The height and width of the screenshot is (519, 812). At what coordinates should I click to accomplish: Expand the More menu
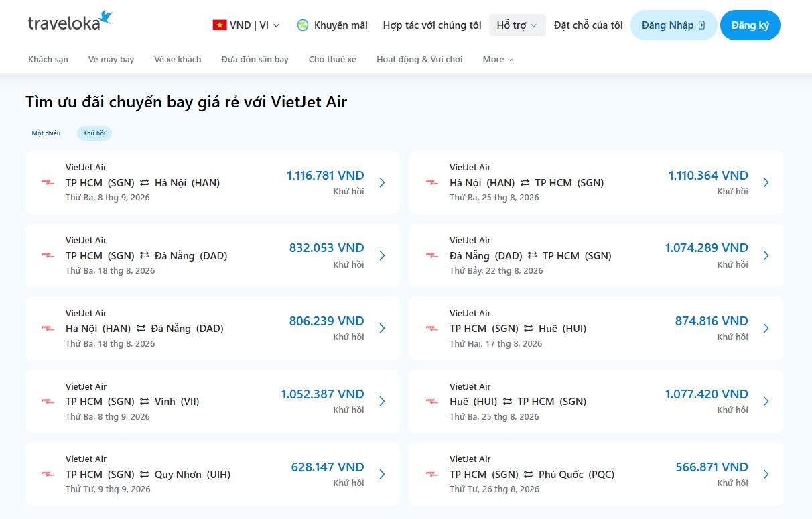tap(498, 59)
